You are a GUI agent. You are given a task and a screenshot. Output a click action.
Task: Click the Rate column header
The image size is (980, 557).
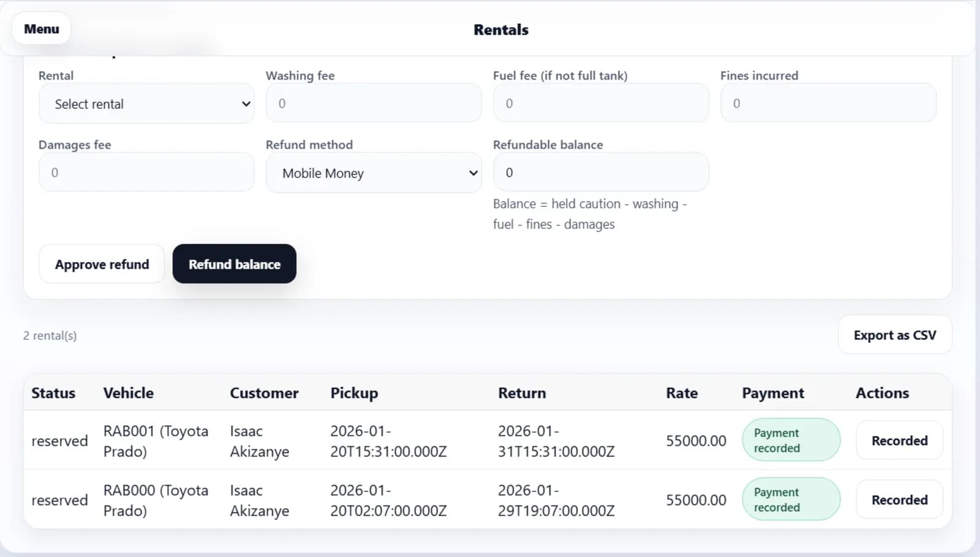682,393
